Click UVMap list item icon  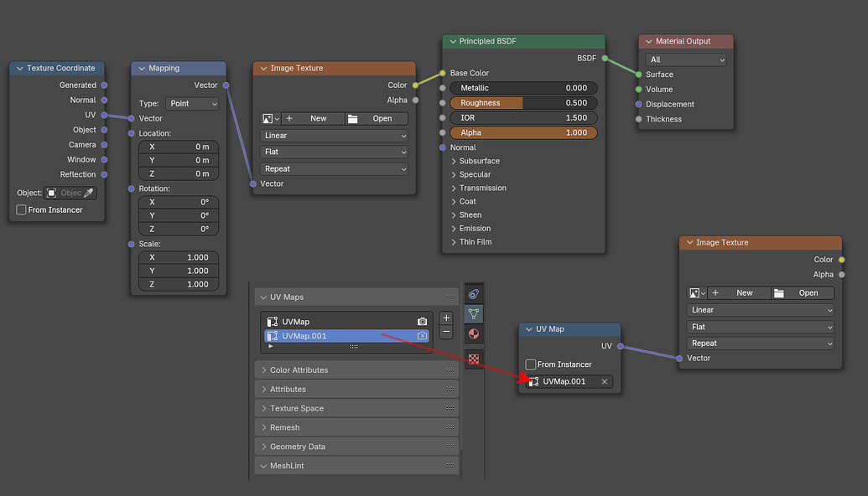coord(273,321)
